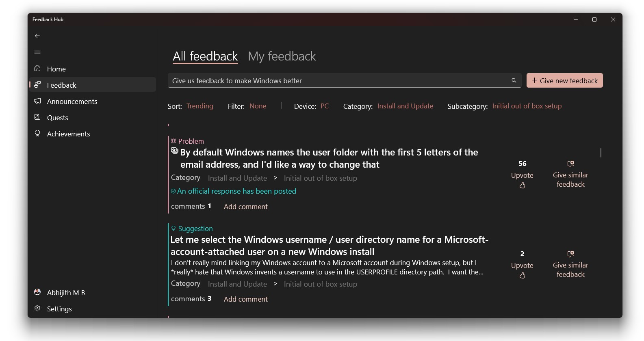
Task: Click the search magnifier icon
Action: [514, 81]
